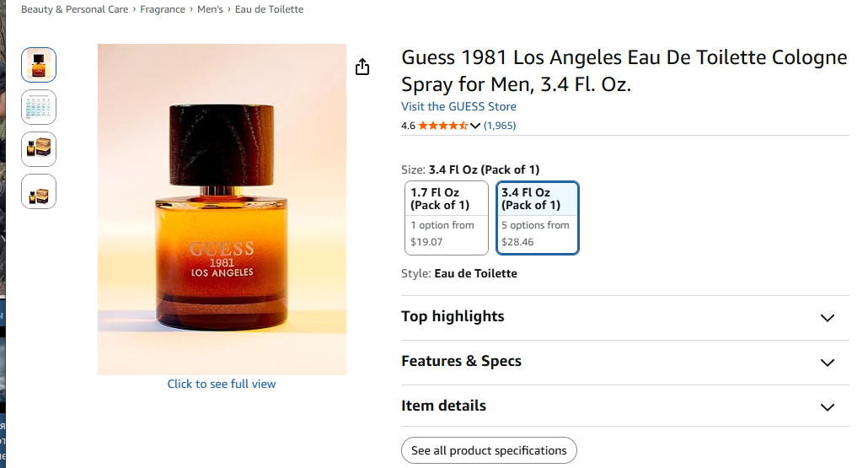The height and width of the screenshot is (468, 868).
Task: Click the star rating icons
Action: 443,126
